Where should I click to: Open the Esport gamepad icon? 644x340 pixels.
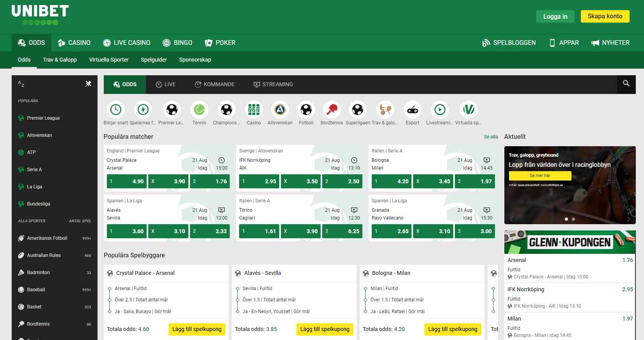tap(413, 110)
